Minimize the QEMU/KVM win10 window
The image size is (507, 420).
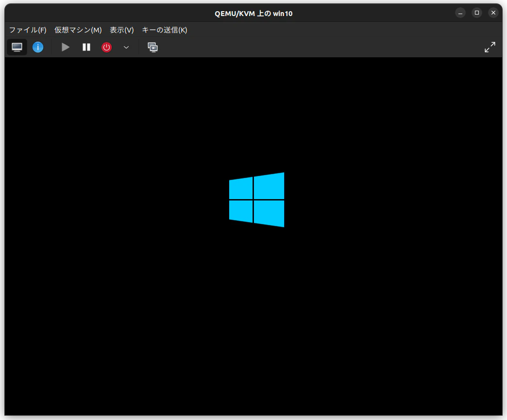460,13
